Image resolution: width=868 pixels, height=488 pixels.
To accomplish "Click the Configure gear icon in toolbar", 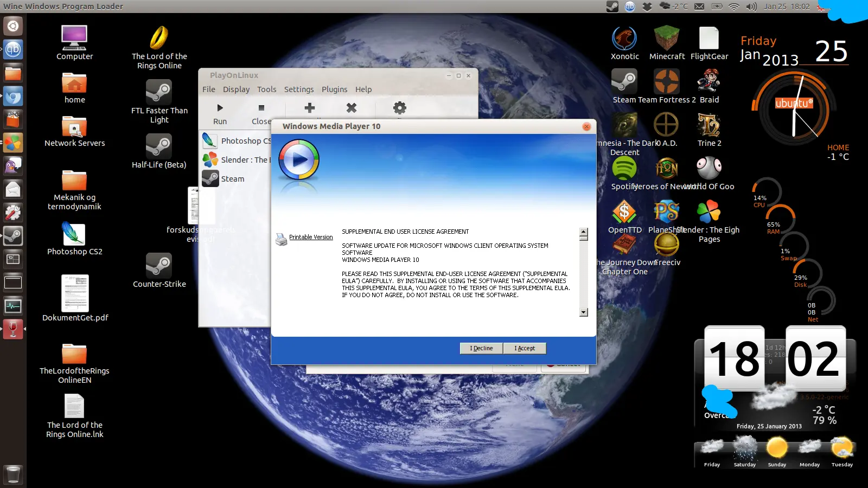I will pos(400,108).
